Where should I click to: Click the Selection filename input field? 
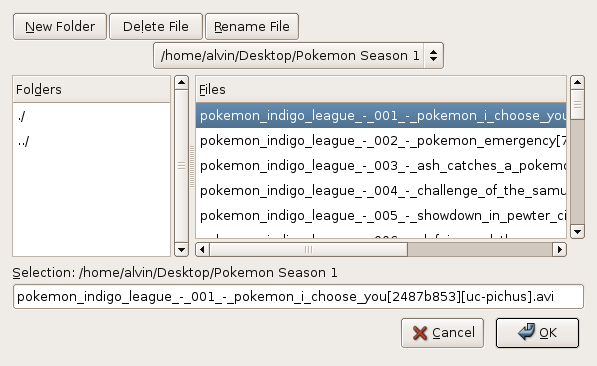coord(298,296)
